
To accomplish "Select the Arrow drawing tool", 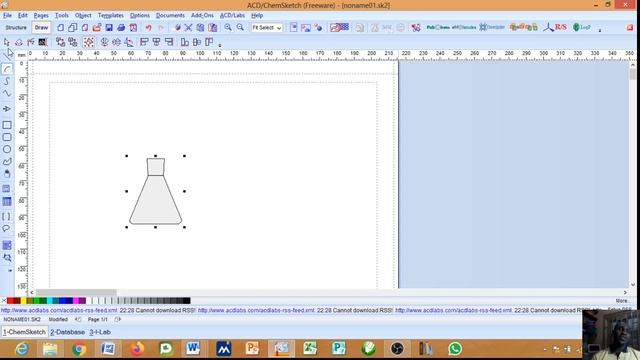I will [7, 109].
